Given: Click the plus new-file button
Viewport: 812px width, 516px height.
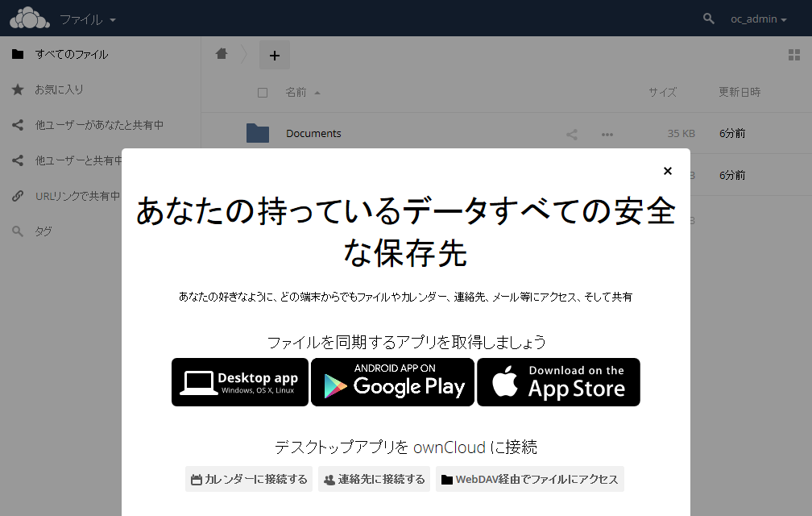Looking at the screenshot, I should [x=275, y=55].
